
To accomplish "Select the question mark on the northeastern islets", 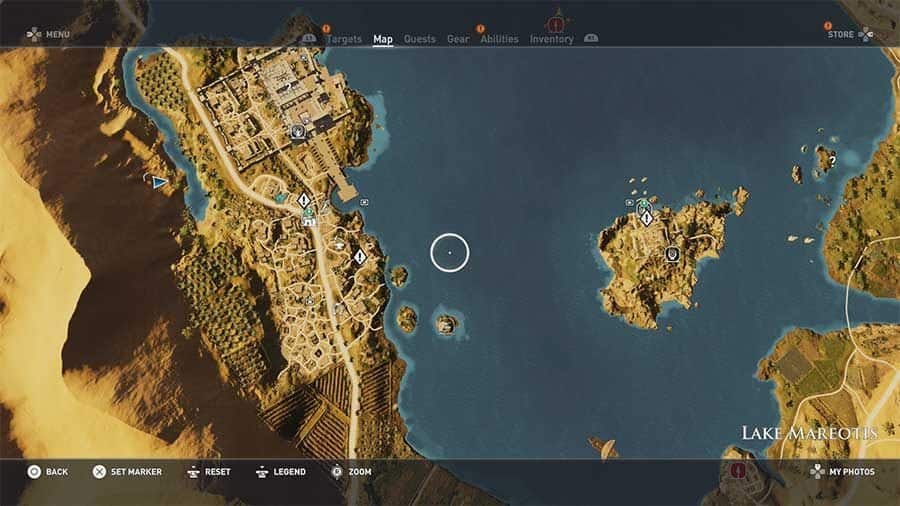I will (832, 161).
